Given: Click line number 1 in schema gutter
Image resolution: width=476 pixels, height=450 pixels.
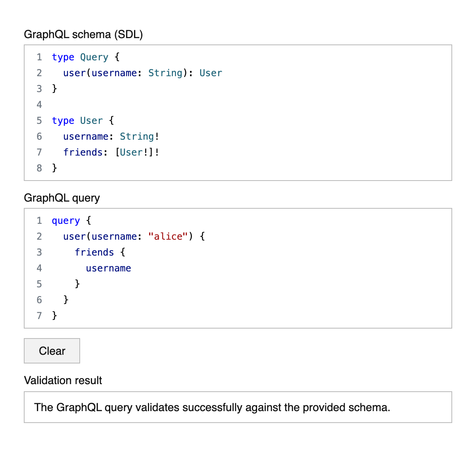Looking at the screenshot, I should point(39,57).
